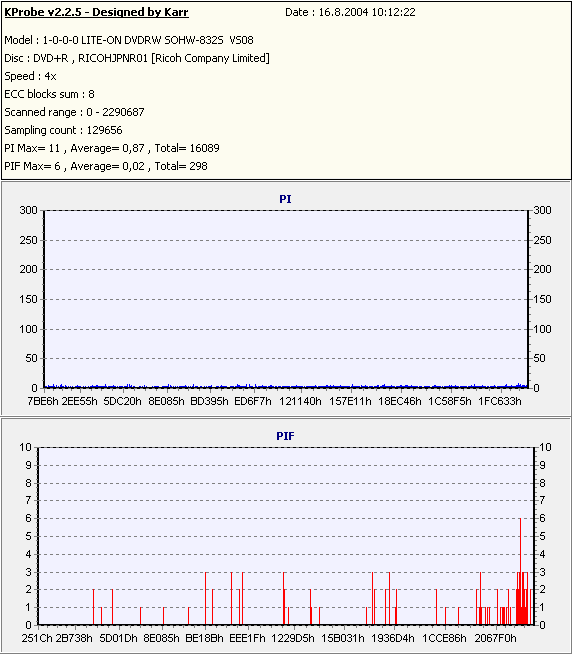Click the right "3" label on PIF axis
This screenshot has width=572, height=654.
542,572
